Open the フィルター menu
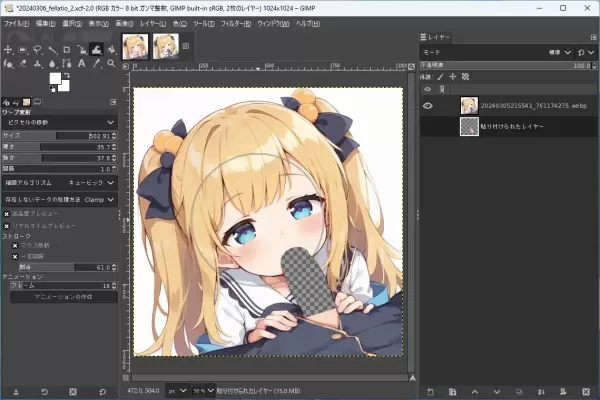 coord(236,24)
